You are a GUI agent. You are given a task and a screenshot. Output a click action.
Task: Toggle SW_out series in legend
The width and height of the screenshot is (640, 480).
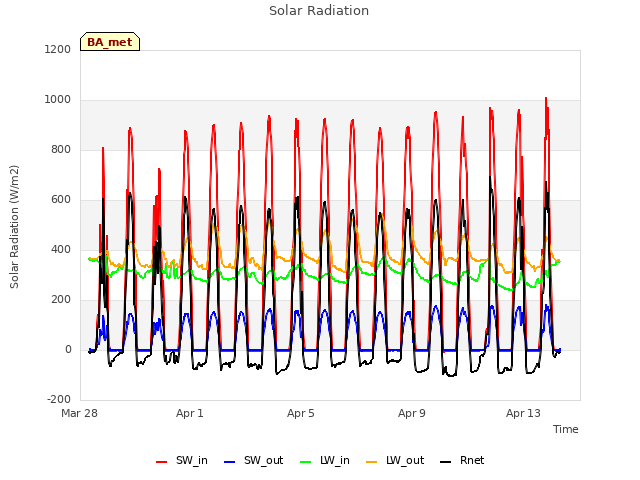tap(253, 460)
